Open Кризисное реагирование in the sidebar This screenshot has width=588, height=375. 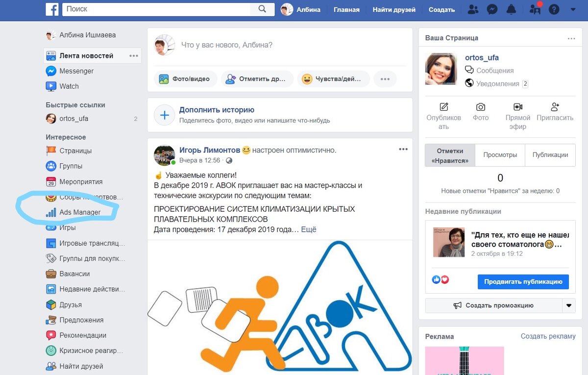[x=85, y=351]
